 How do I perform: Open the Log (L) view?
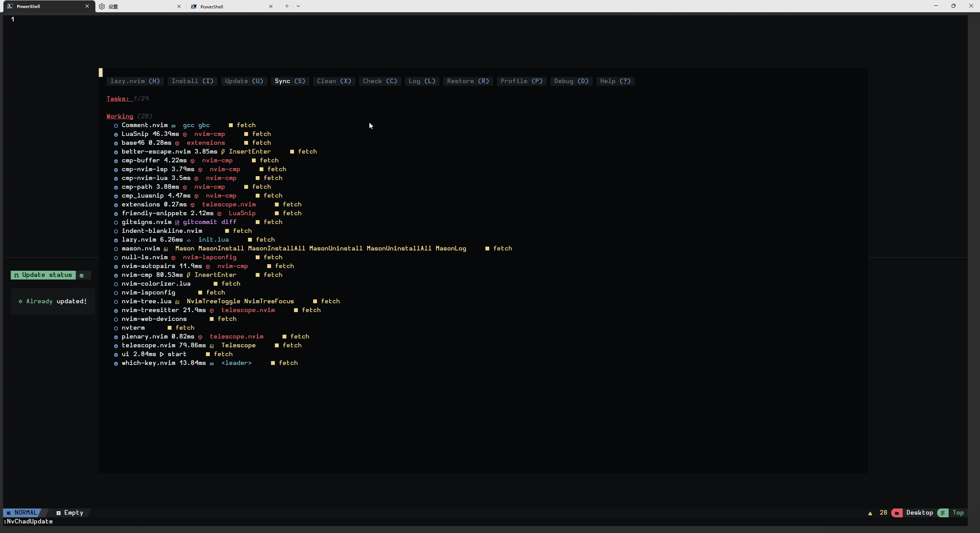tap(422, 81)
